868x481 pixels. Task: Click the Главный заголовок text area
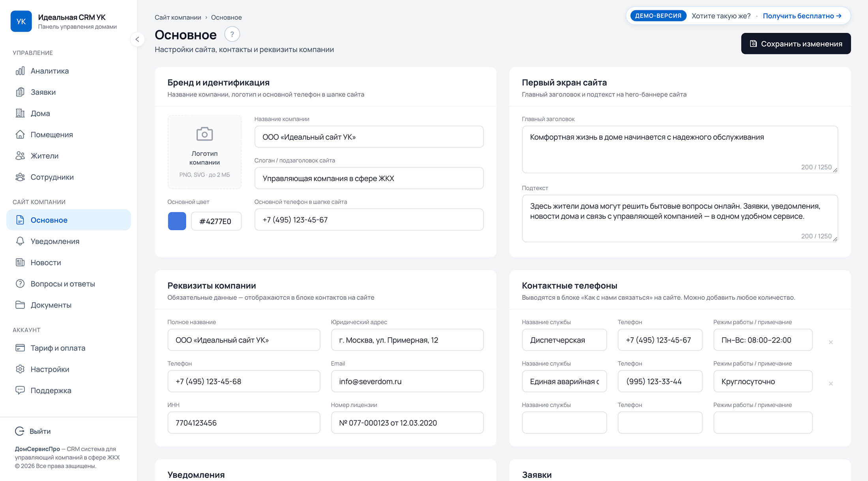click(680, 149)
